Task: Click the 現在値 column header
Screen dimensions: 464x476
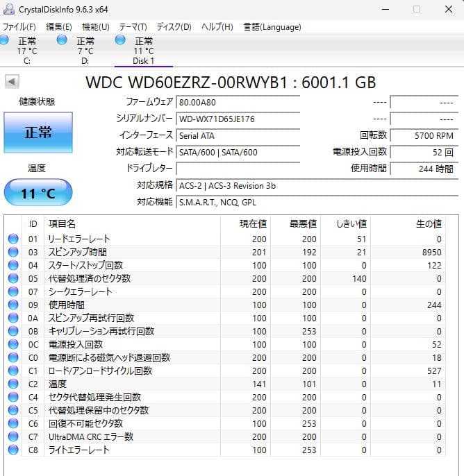Action: click(245, 224)
